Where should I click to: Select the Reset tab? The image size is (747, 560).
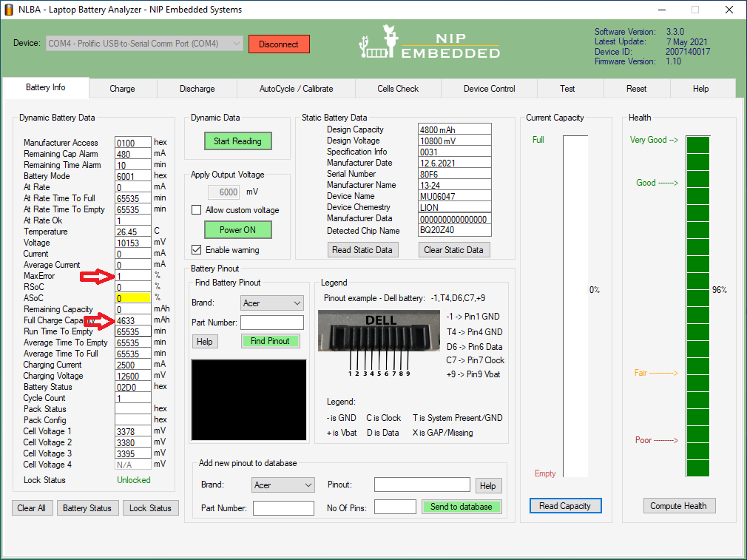pyautogui.click(x=637, y=89)
